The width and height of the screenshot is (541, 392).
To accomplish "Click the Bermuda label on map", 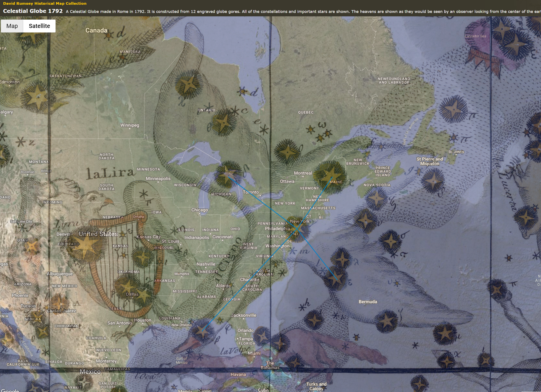I will 368,302.
